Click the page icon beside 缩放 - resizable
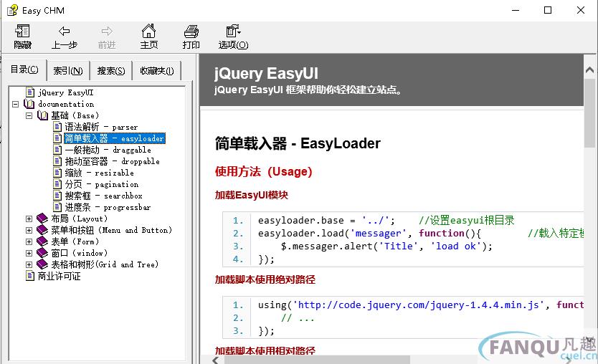This screenshot has width=598, height=364. (x=57, y=172)
